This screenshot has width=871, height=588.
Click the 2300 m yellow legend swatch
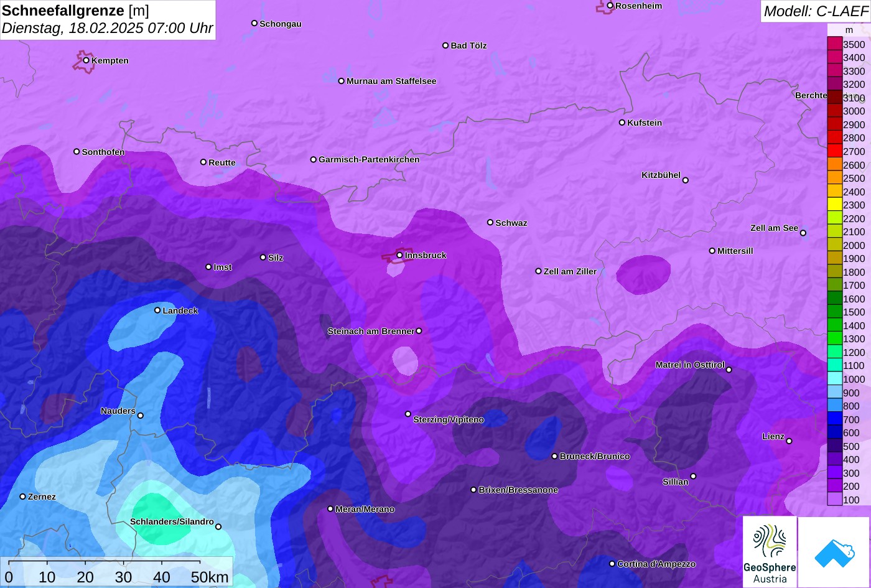[835, 205]
